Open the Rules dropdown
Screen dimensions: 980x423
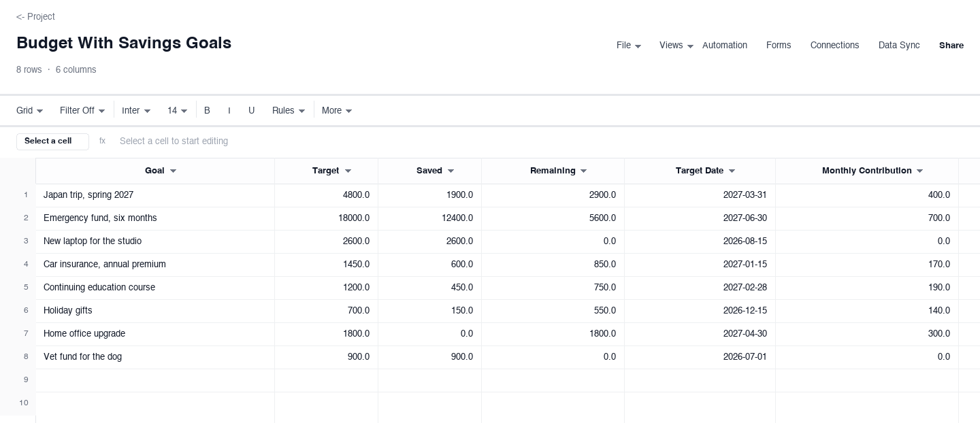[289, 111]
